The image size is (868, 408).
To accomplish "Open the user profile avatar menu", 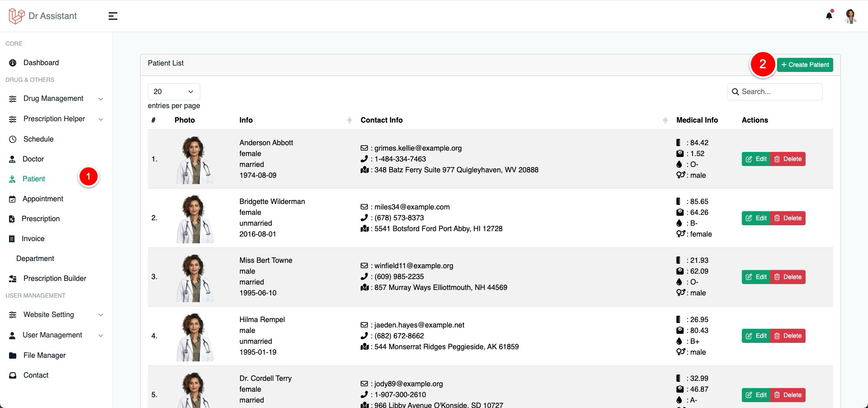I will pos(851,16).
